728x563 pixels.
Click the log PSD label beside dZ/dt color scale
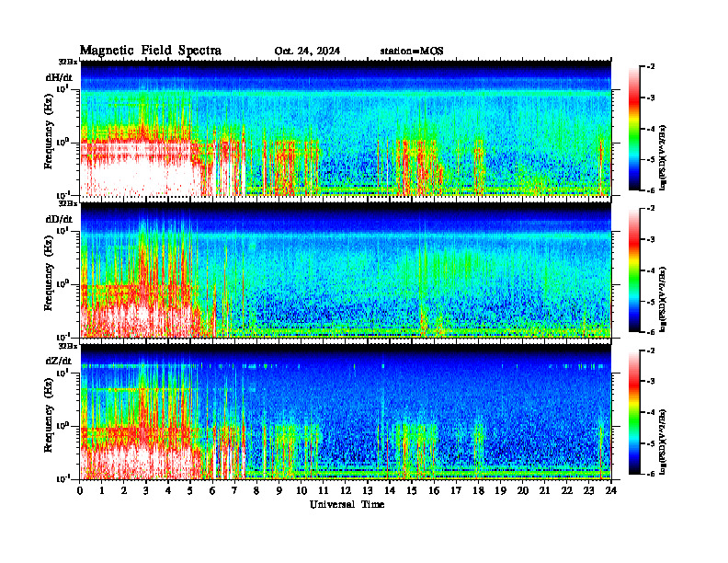click(664, 442)
